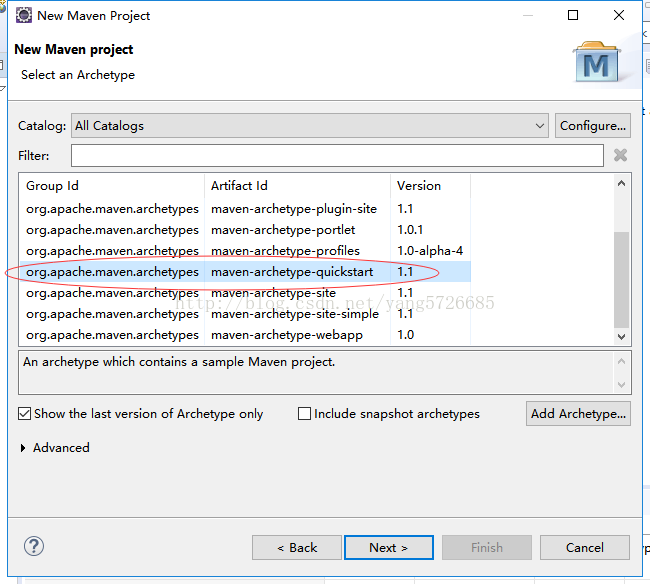Proceed with the Next button
The image size is (650, 584).
click(389, 548)
